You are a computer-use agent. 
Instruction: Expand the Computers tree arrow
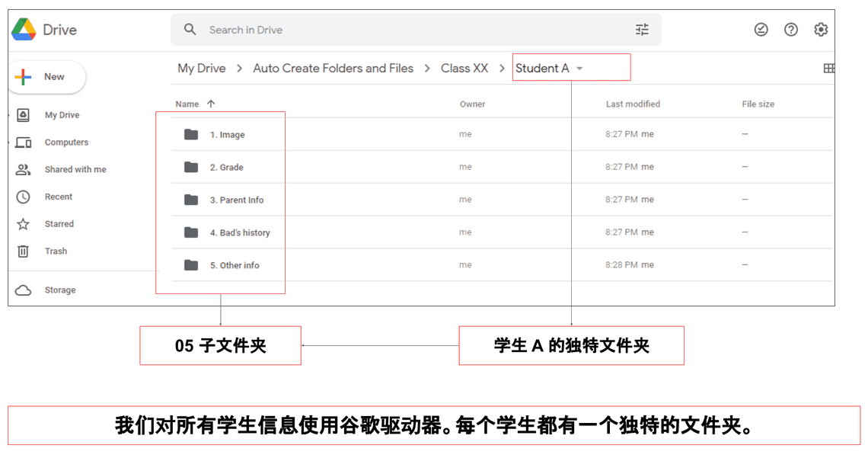click(10, 143)
